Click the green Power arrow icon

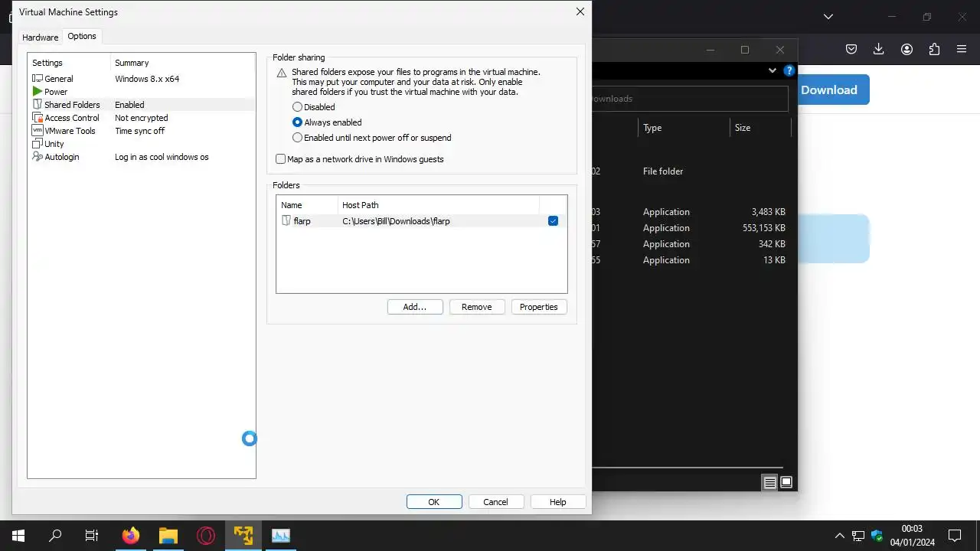pyautogui.click(x=38, y=92)
